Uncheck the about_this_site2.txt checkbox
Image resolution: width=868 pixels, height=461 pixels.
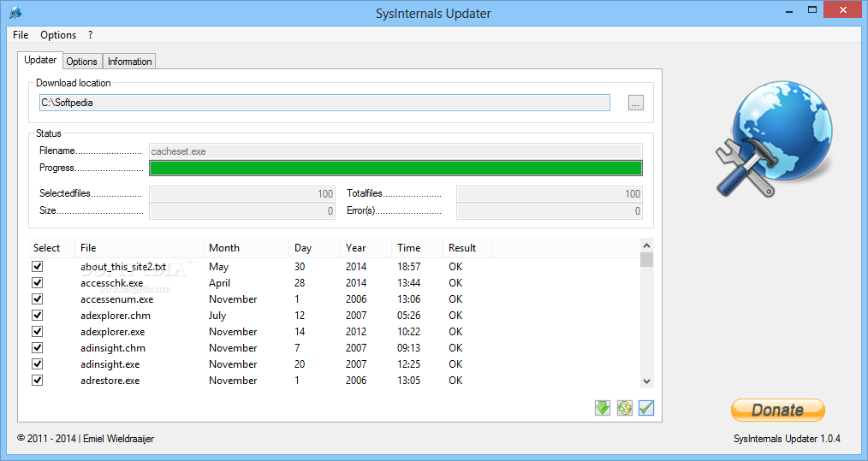(37, 266)
